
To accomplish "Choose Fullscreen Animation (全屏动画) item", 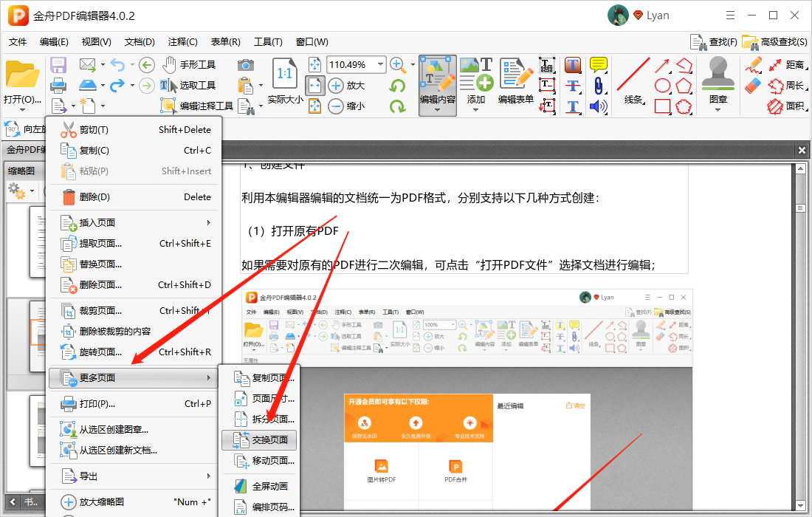I will point(259,487).
